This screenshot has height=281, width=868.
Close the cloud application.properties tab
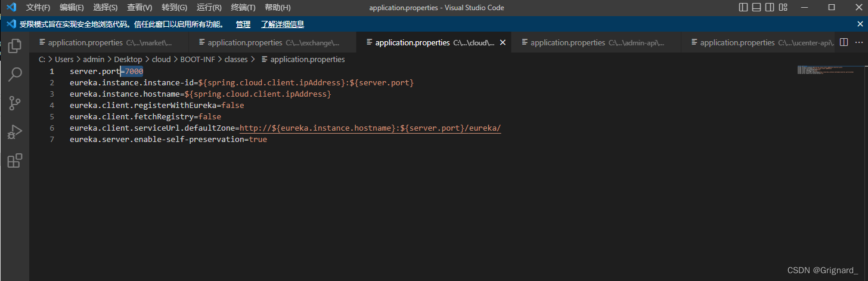click(503, 42)
